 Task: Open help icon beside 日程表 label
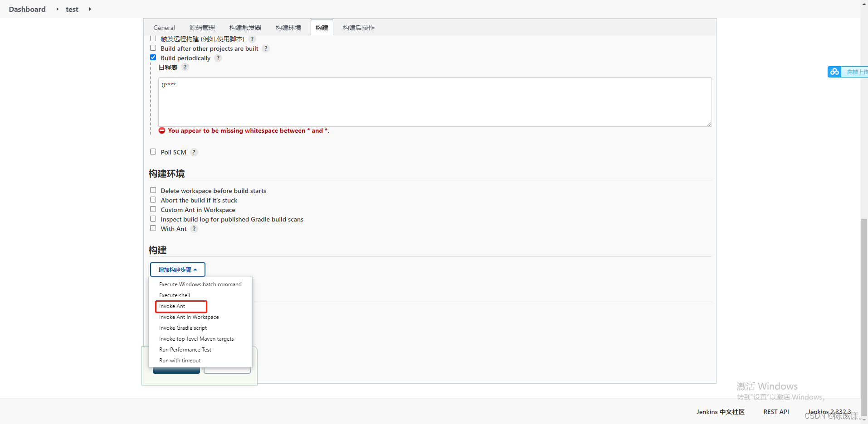click(x=185, y=67)
